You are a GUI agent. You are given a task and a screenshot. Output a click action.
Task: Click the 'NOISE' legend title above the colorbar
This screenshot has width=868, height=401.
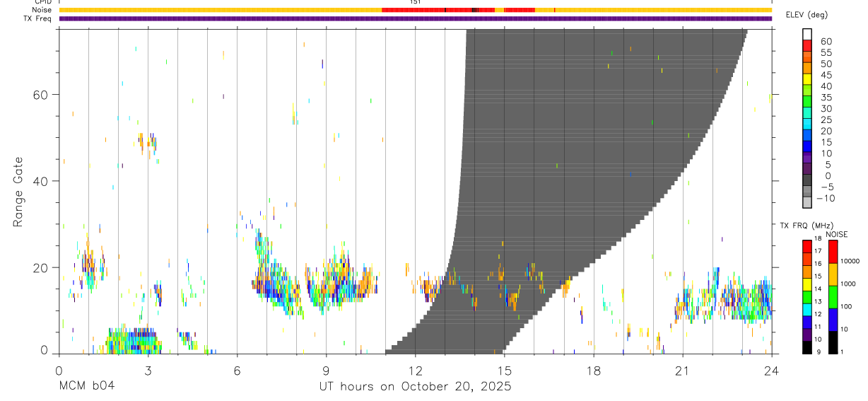(837, 234)
